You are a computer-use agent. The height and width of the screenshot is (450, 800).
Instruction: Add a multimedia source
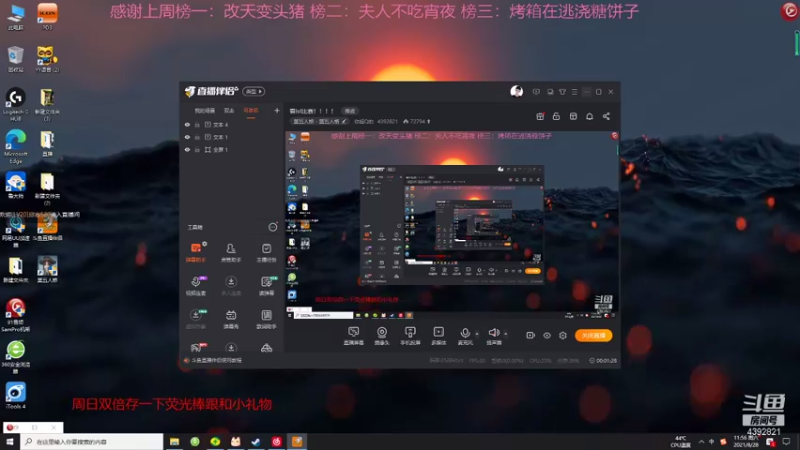pos(439,336)
